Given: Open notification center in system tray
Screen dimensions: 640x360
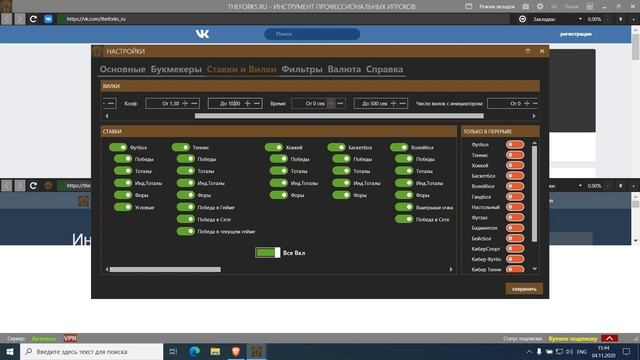Looking at the screenshot, I should tap(627, 351).
